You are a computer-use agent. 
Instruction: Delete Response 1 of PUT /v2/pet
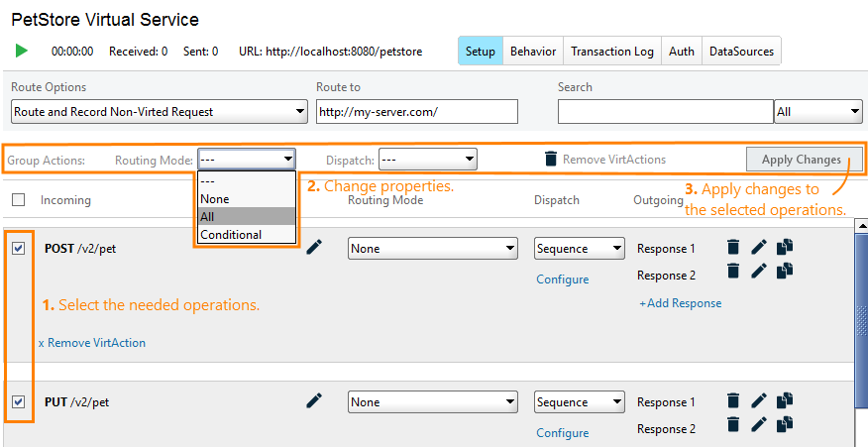pyautogui.click(x=733, y=399)
